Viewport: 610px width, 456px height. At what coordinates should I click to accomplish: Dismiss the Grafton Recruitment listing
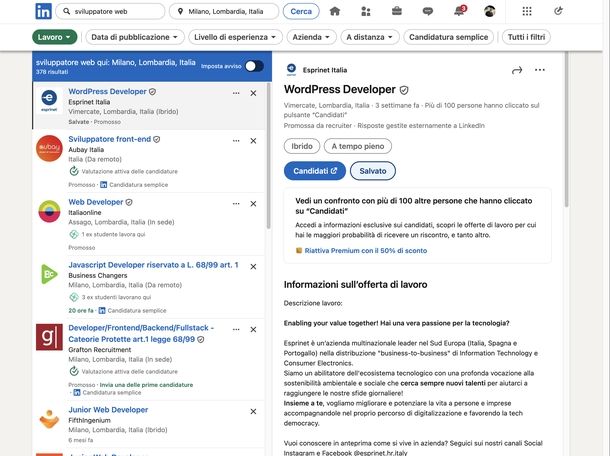[x=253, y=330]
